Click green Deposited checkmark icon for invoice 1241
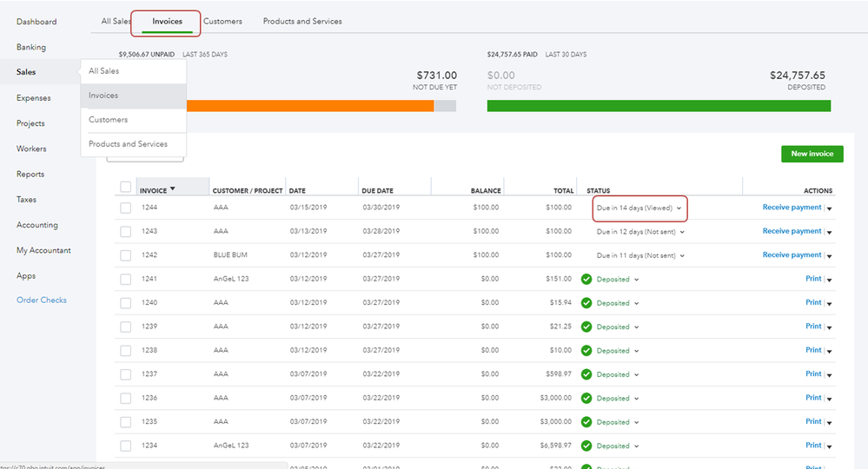The width and height of the screenshot is (868, 469). pyautogui.click(x=586, y=280)
